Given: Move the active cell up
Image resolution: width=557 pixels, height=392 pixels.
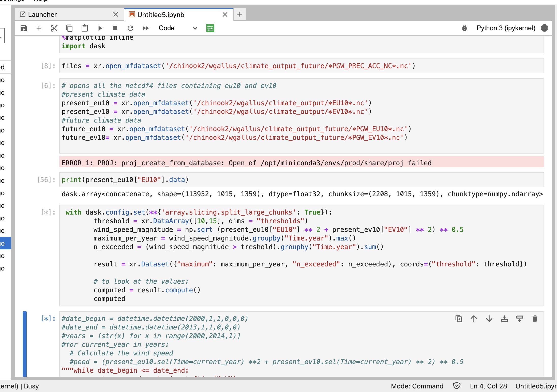Looking at the screenshot, I should 474,319.
